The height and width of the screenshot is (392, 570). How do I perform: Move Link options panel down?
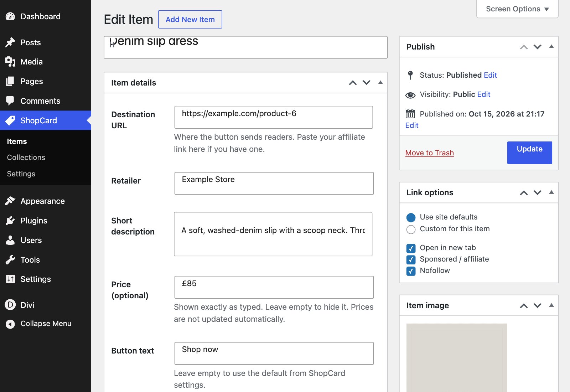tap(538, 193)
